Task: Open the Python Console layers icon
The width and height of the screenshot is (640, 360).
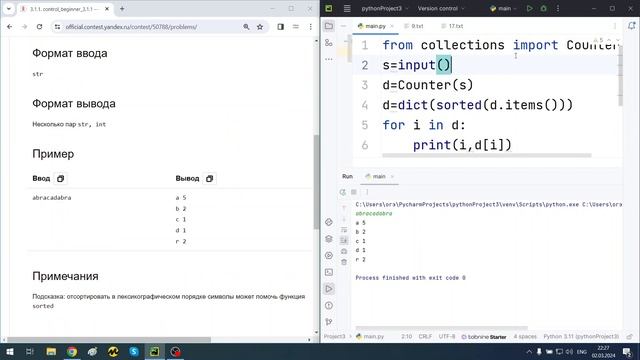Action: [x=329, y=239]
